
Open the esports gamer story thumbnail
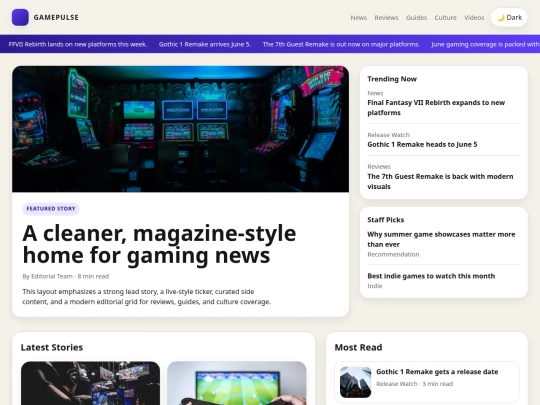point(90,383)
